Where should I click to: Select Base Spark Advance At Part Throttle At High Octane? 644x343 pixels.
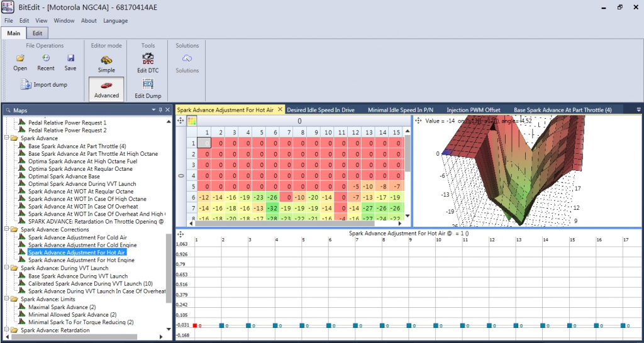(93, 153)
